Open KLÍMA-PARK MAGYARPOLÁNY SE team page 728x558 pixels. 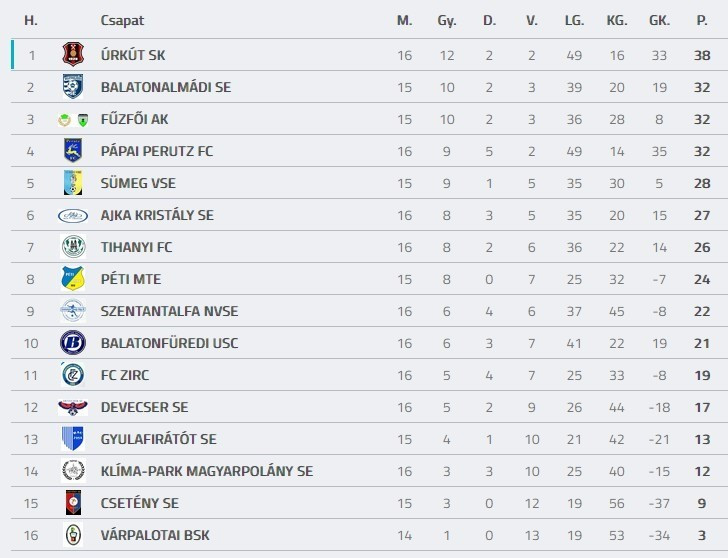[x=206, y=471]
